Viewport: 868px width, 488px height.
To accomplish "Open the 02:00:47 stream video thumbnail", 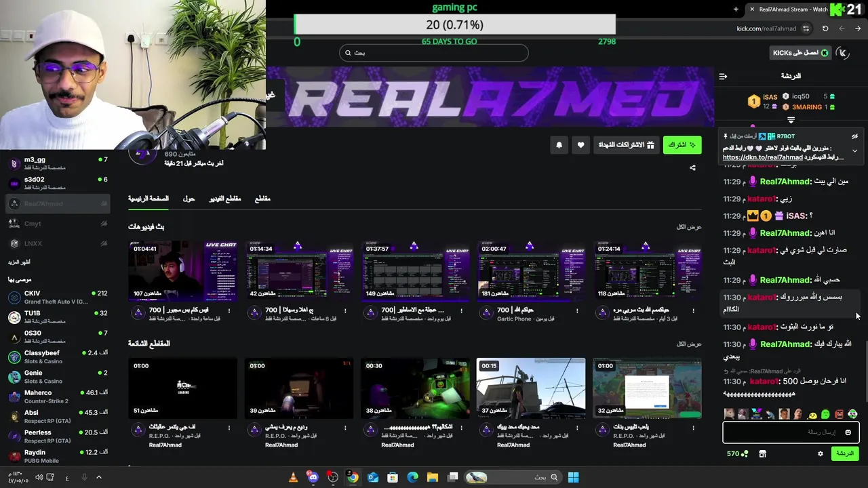I will pyautogui.click(x=531, y=270).
